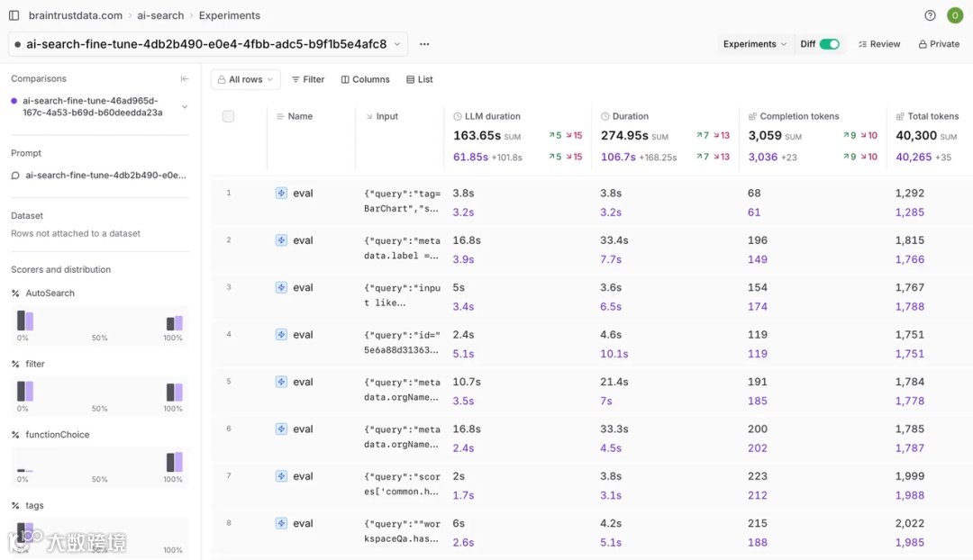Screen dimensions: 973x560
Task: Toggle the Diff switch off
Action: (x=830, y=44)
